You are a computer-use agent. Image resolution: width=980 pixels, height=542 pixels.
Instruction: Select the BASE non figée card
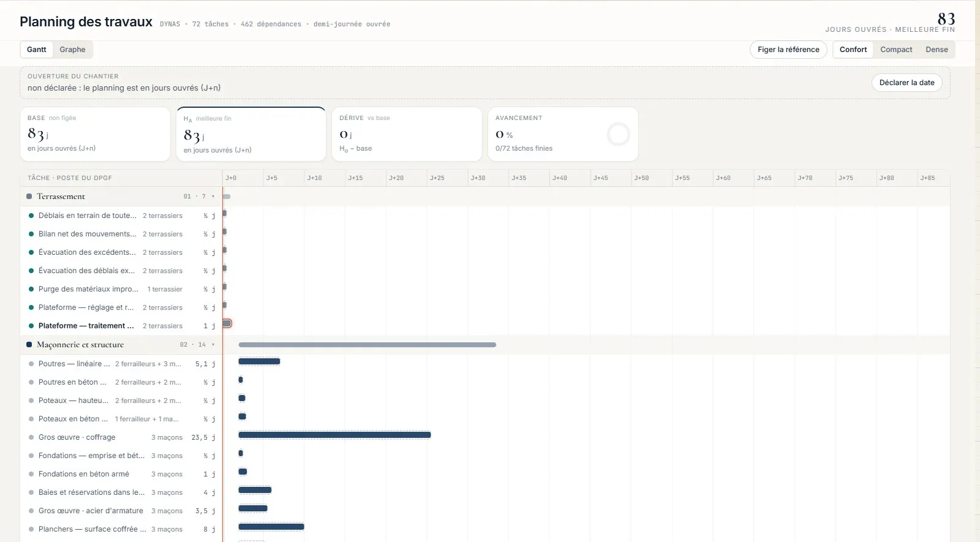(x=95, y=134)
